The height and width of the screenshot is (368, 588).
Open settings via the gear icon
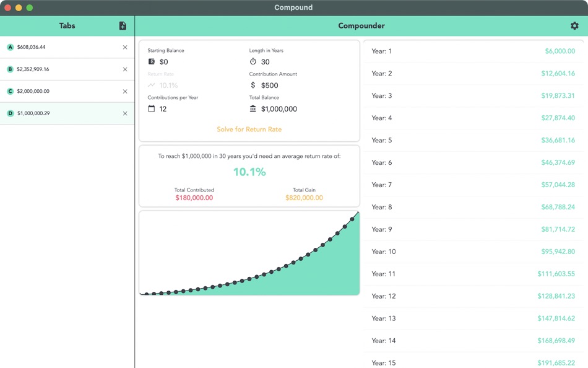tap(574, 25)
